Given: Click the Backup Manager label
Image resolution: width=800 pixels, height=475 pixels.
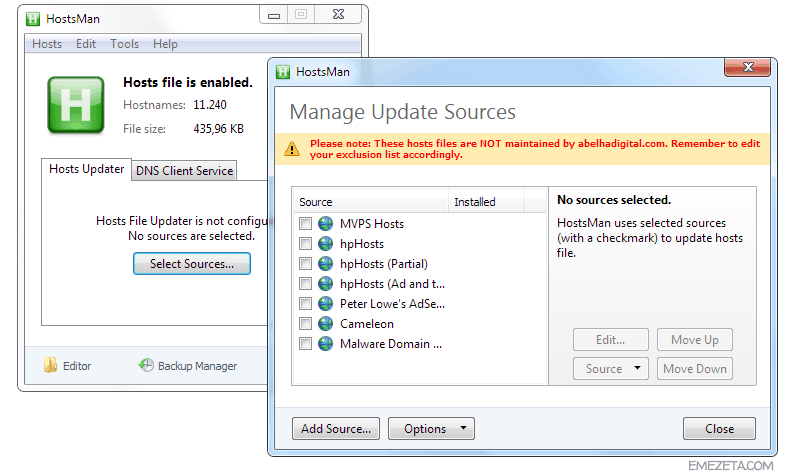Looking at the screenshot, I should [197, 366].
